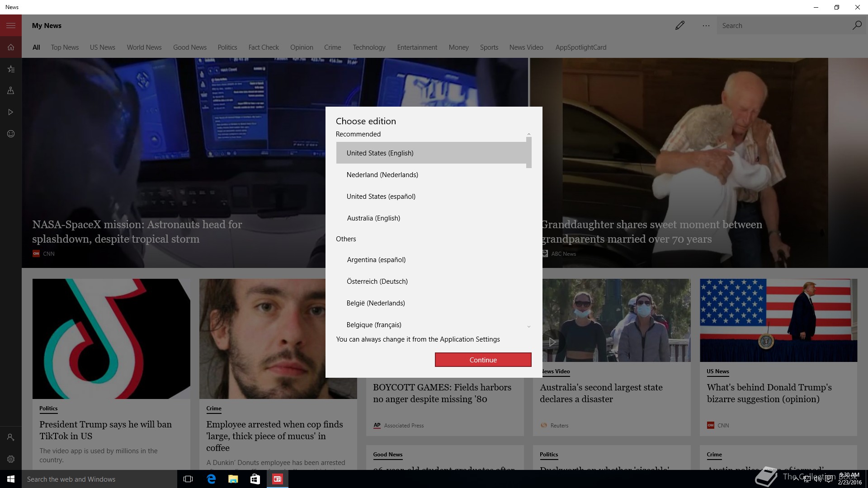868x488 pixels.
Task: Click the Continue button in dialog
Action: [483, 360]
